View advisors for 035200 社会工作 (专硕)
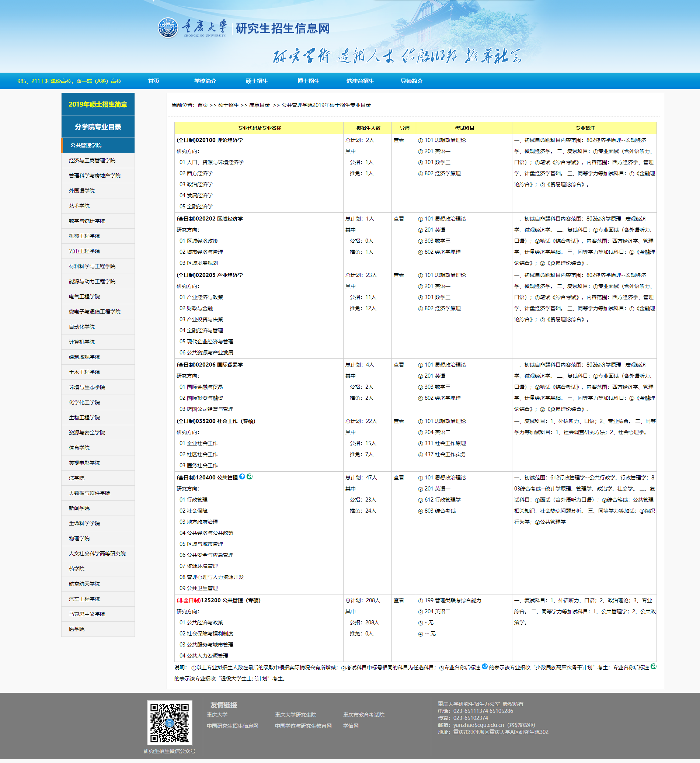Viewport: 700px width, 763px height. click(x=398, y=421)
